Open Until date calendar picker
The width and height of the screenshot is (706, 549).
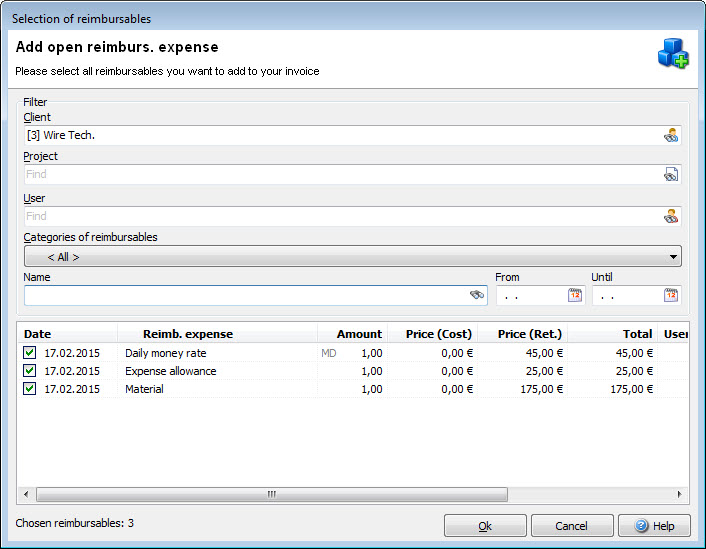click(671, 295)
